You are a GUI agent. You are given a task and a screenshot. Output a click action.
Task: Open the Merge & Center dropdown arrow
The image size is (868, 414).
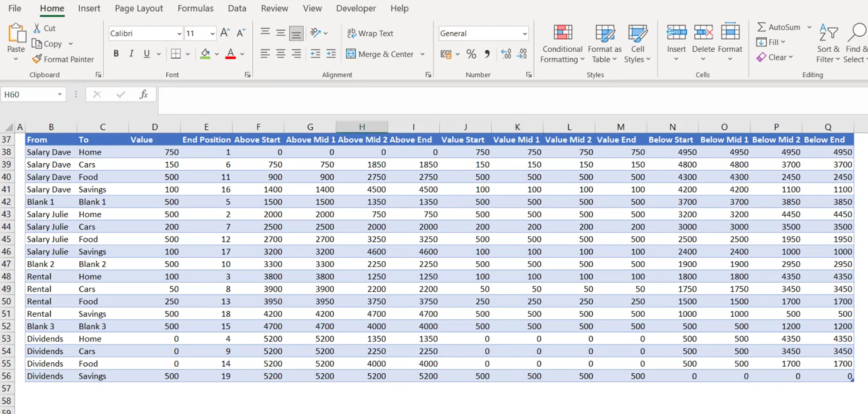(x=422, y=54)
